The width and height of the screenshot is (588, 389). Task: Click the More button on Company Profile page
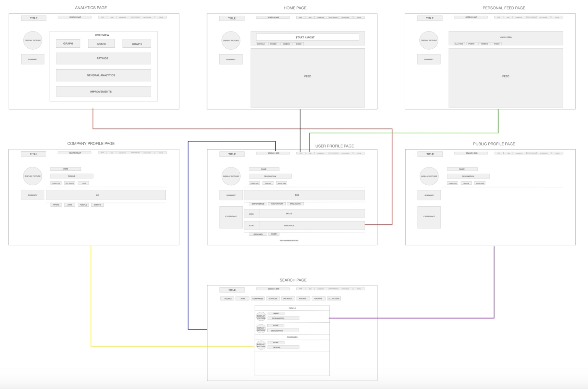84,183
